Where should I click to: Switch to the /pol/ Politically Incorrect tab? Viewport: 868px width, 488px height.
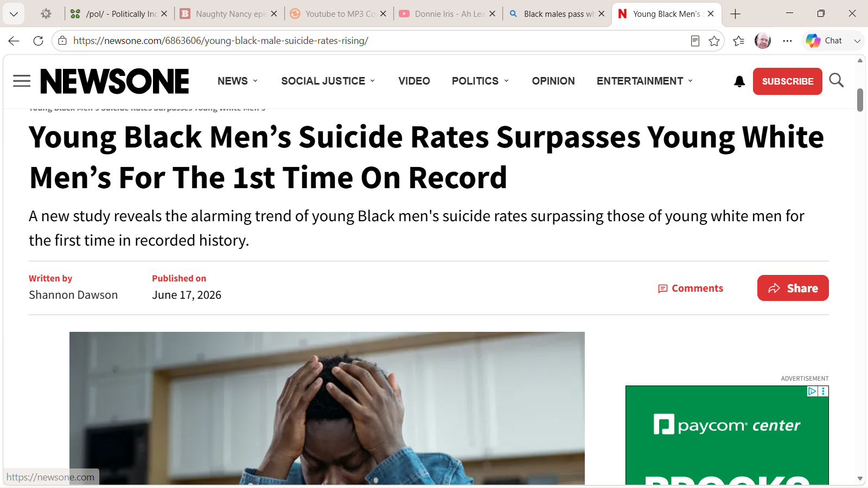coord(119,14)
